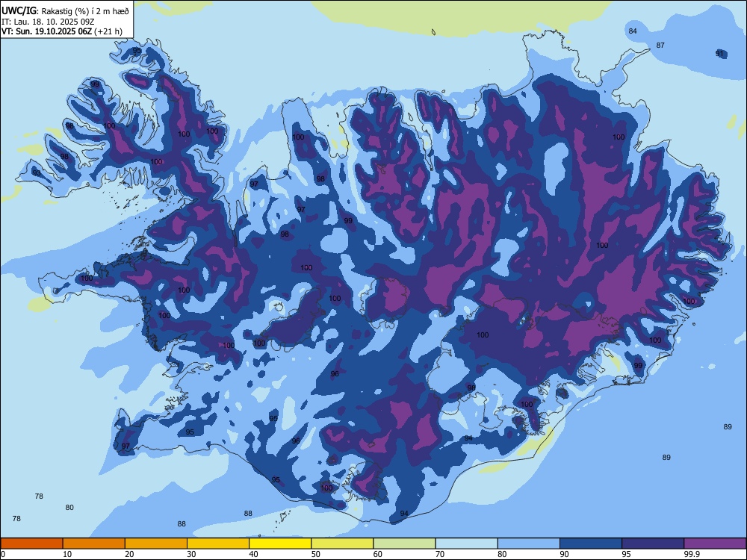Image resolution: width=747 pixels, height=560 pixels.
Task: Click the 84 value off the northeast coast
Action: click(x=633, y=31)
